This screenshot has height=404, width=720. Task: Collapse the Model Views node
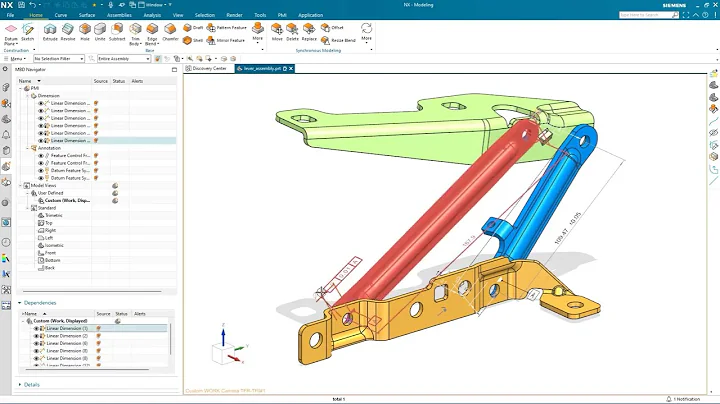[x=21, y=185]
